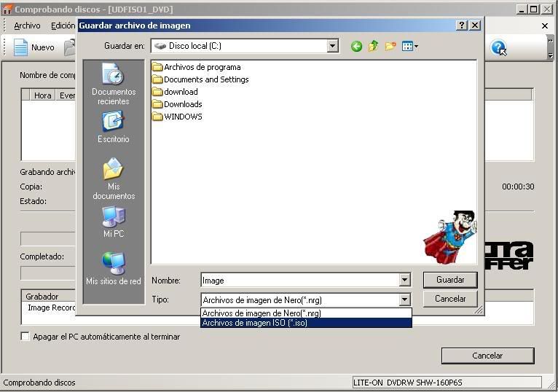Expand the Nombre filename dropdown arrow
The image size is (558, 392).
click(404, 281)
